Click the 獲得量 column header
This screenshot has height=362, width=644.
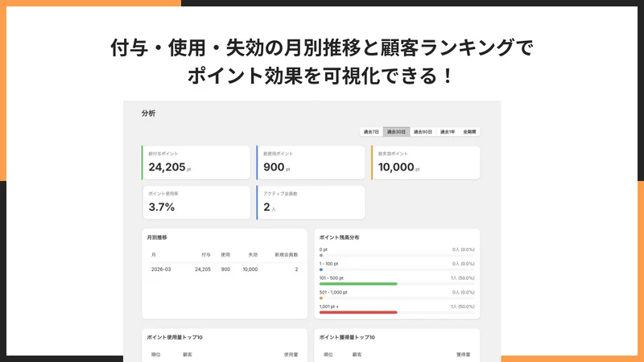pos(464,355)
